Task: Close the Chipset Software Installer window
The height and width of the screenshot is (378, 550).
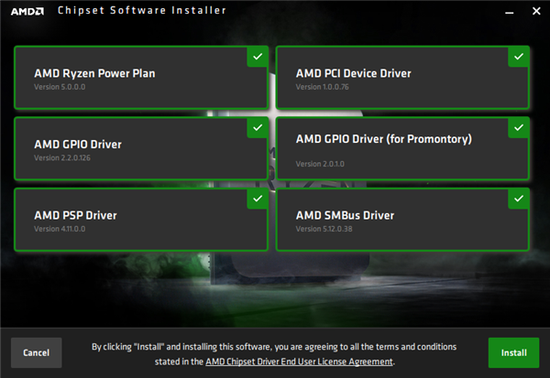Action: [x=536, y=11]
